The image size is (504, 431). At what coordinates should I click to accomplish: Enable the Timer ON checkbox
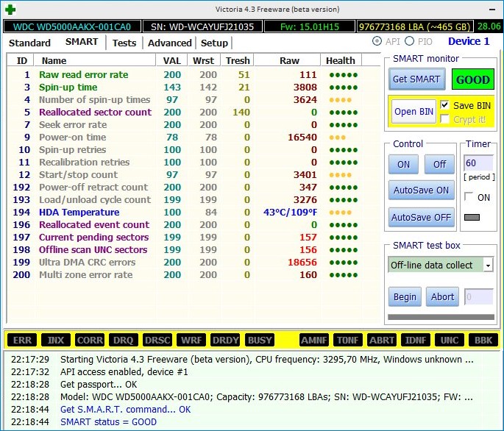click(469, 197)
